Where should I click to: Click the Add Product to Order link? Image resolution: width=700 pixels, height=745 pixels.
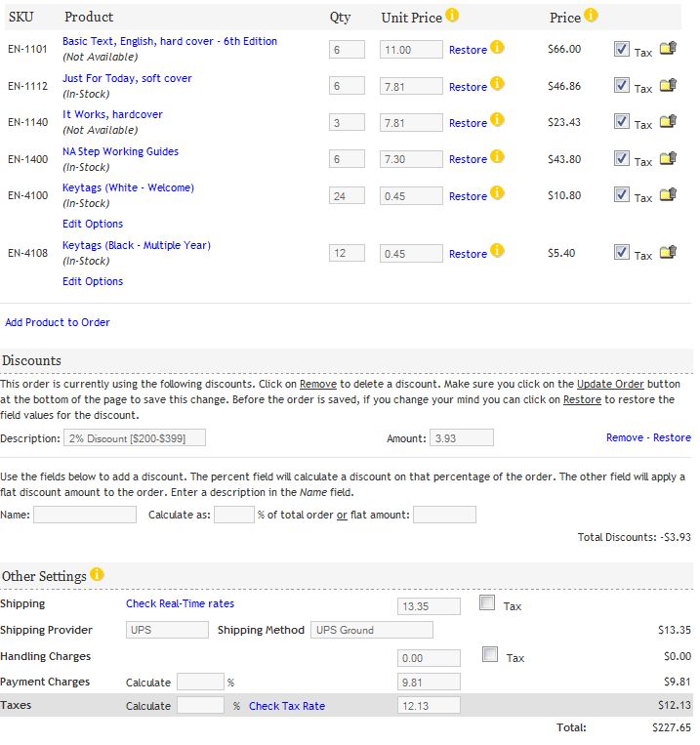pos(58,322)
